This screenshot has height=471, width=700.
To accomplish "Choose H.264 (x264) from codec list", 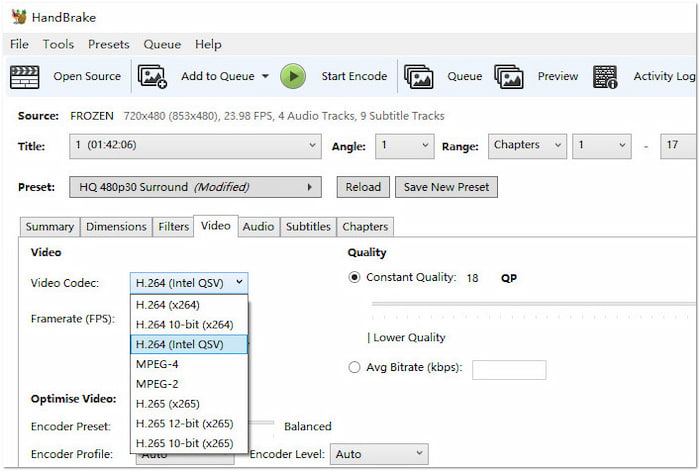I will pyautogui.click(x=189, y=305).
